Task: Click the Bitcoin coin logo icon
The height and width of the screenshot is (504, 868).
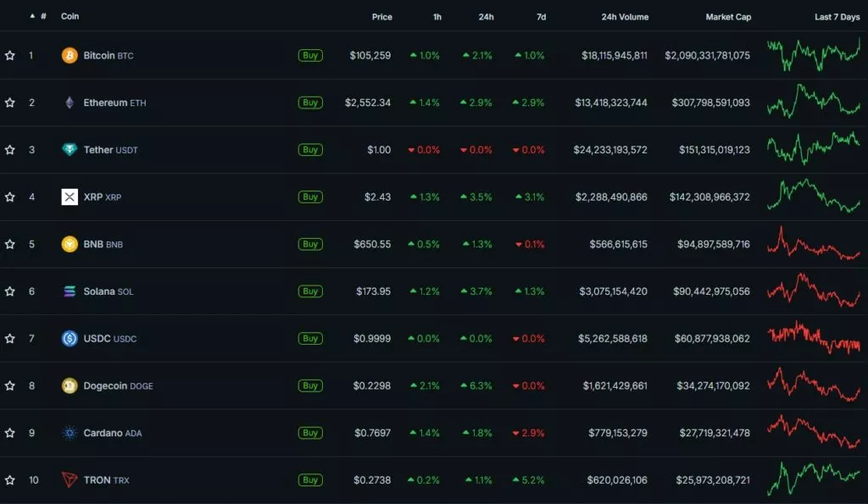Action: (x=70, y=56)
